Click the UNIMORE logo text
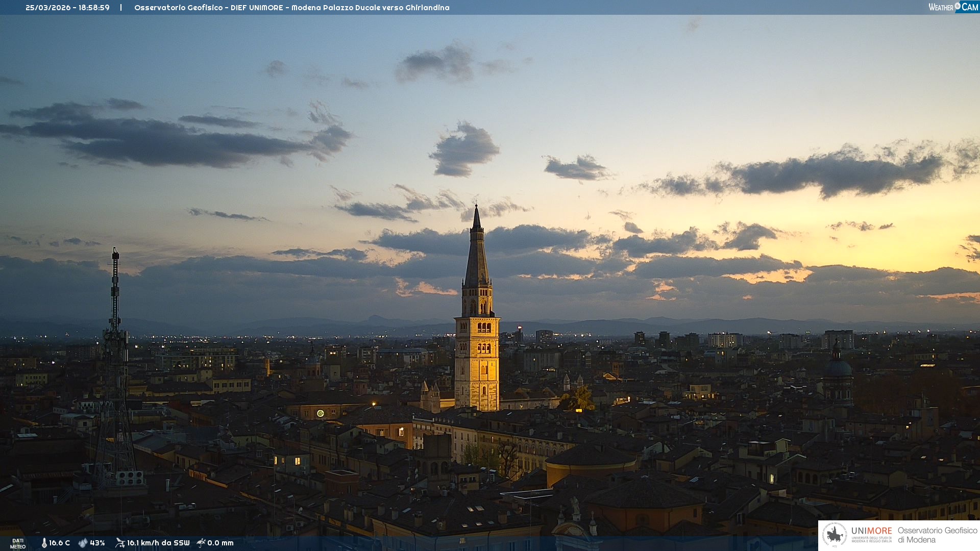 [871, 531]
